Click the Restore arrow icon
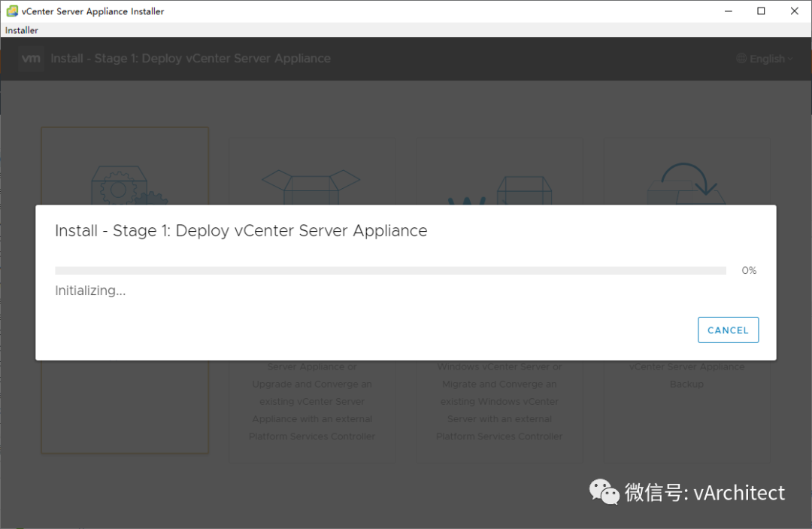This screenshot has height=529, width=812. [x=686, y=184]
